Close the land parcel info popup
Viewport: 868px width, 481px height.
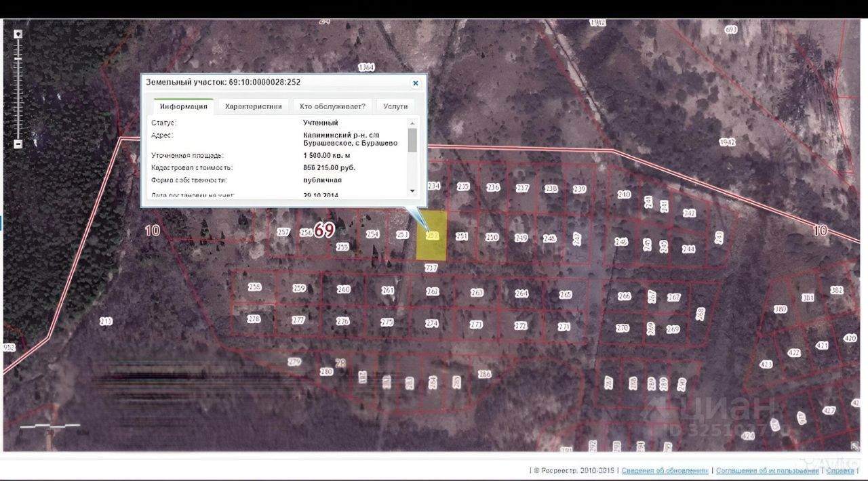coord(416,83)
